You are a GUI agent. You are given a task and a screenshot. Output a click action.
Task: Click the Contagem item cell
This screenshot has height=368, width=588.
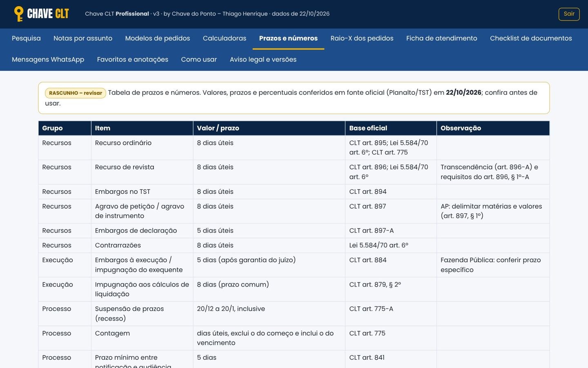[x=142, y=338]
